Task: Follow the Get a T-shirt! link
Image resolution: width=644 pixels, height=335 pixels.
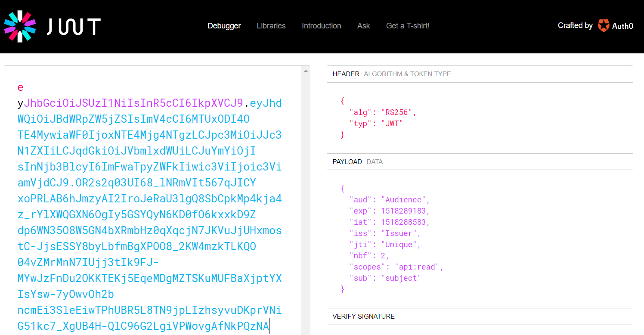Action: coord(408,26)
